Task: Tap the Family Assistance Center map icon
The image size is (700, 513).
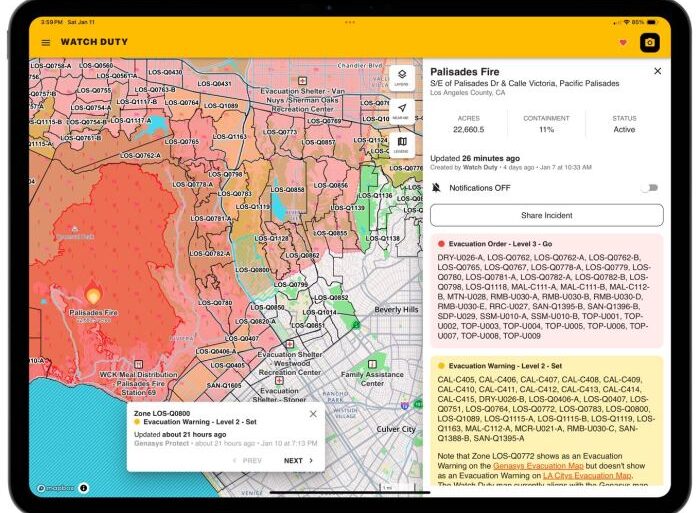Action: (372, 364)
